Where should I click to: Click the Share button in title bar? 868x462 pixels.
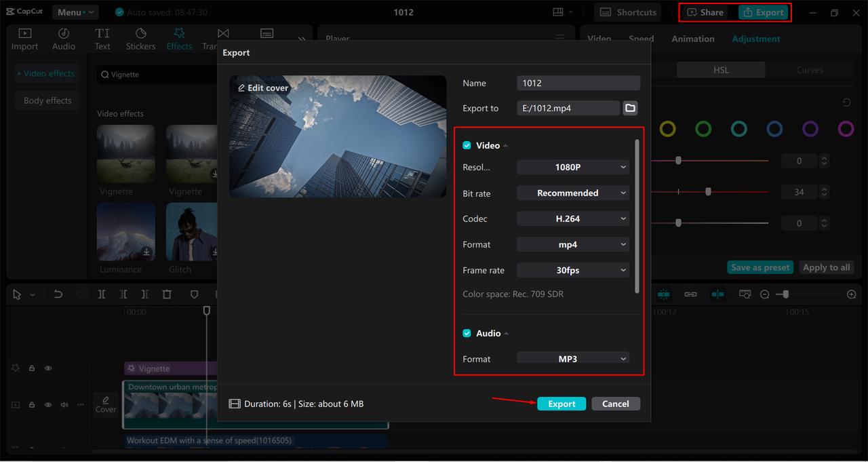click(705, 12)
